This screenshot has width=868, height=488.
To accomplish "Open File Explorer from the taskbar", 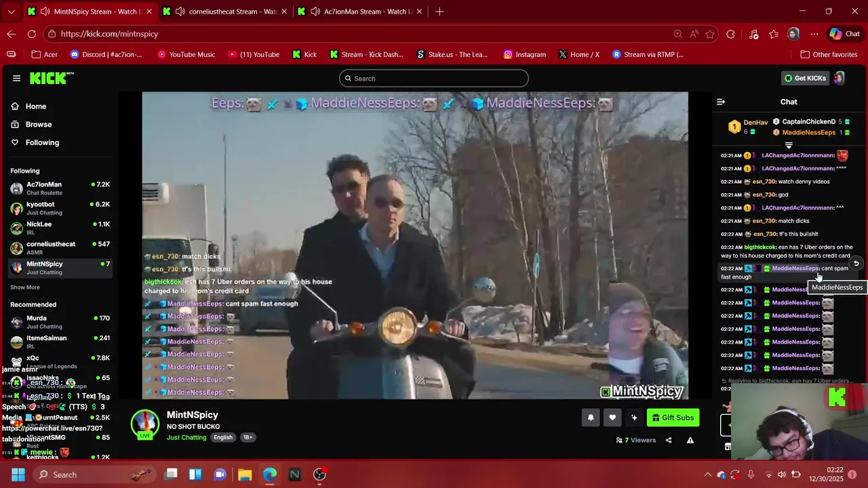I will (x=245, y=474).
